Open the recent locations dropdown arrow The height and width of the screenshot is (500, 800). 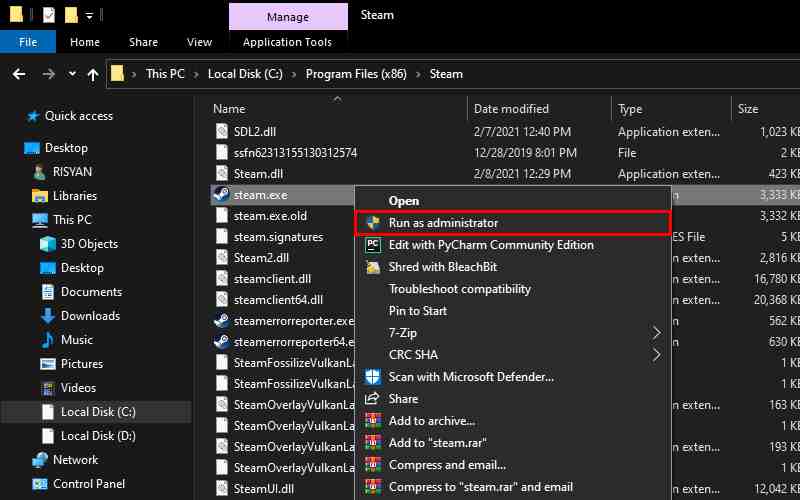(x=72, y=74)
